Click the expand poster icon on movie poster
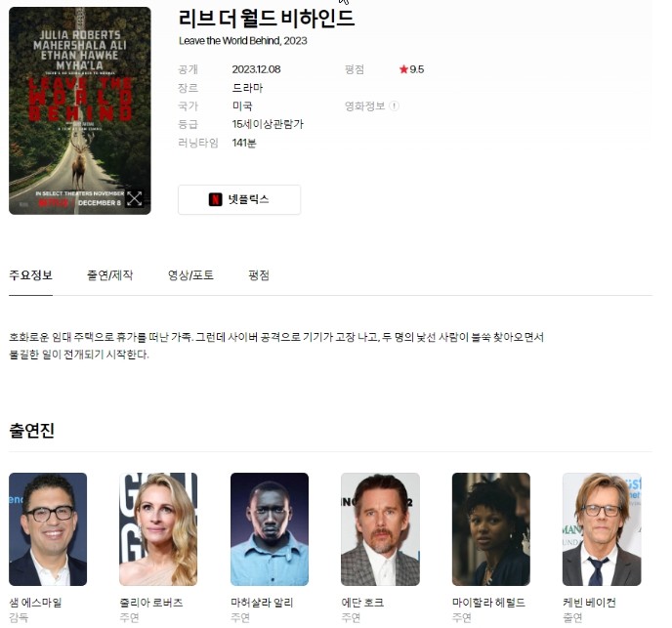Screen dimensions: 672x628 pyautogui.click(x=134, y=198)
